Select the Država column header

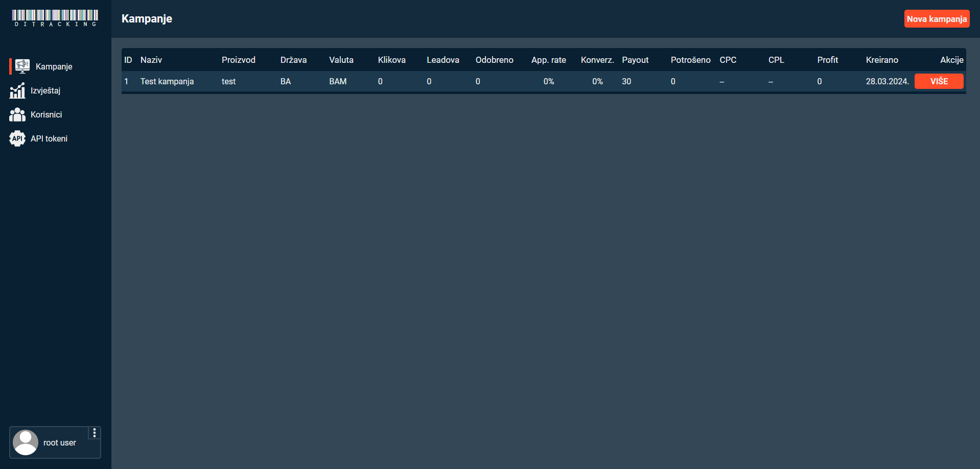tap(294, 60)
